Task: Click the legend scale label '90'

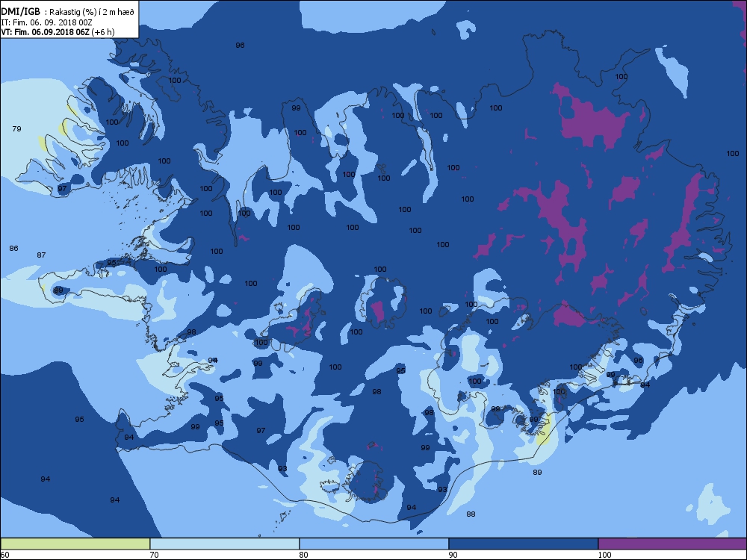Action: (x=453, y=555)
